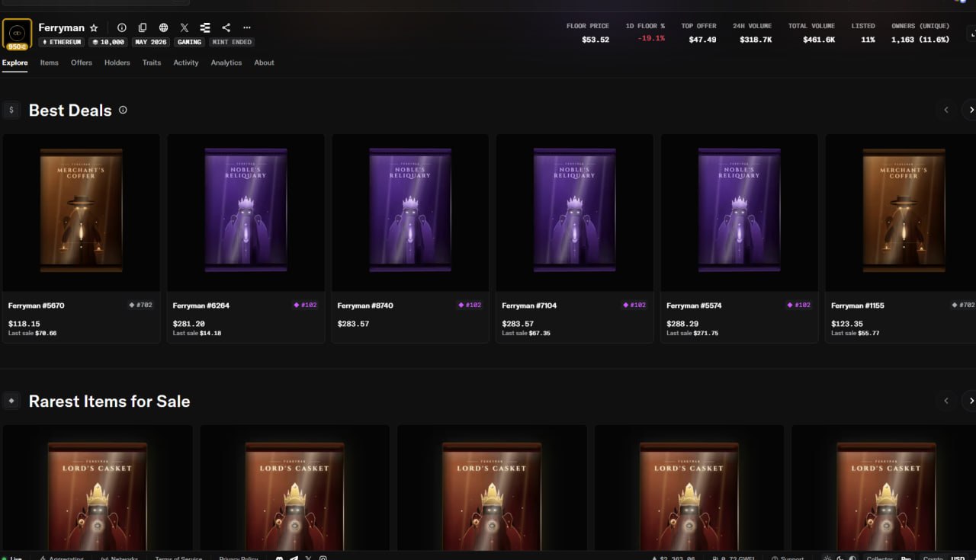The height and width of the screenshot is (560, 976).
Task: Go to previous Best Deals items
Action: pos(946,110)
